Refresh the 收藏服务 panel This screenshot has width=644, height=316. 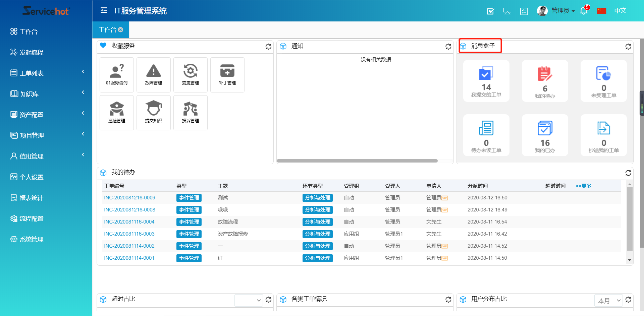268,47
